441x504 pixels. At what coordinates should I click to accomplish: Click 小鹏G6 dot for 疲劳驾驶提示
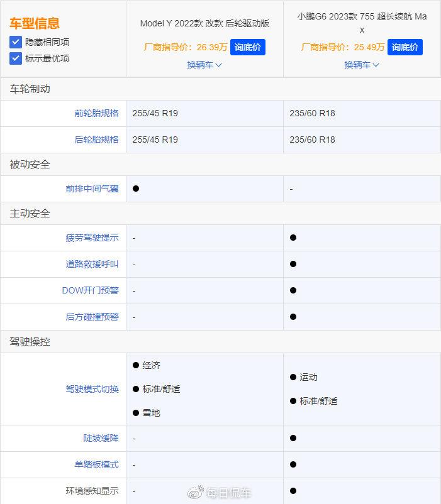tap(293, 238)
